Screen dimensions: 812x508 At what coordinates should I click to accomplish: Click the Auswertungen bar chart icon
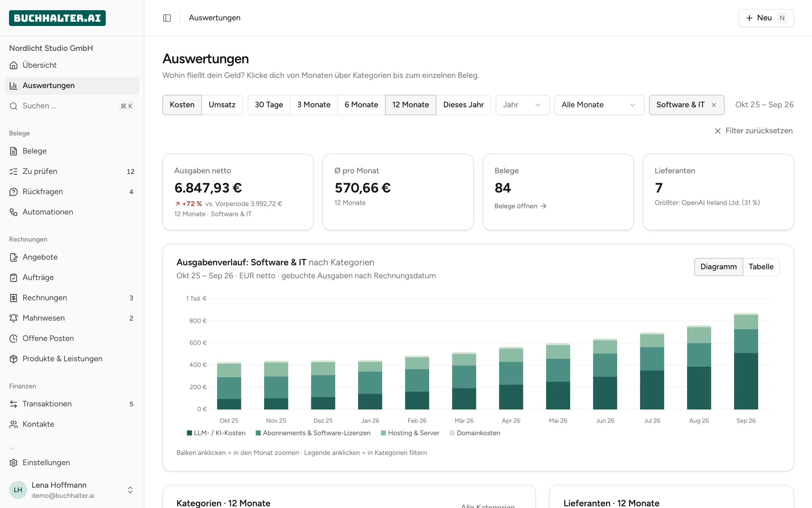14,85
